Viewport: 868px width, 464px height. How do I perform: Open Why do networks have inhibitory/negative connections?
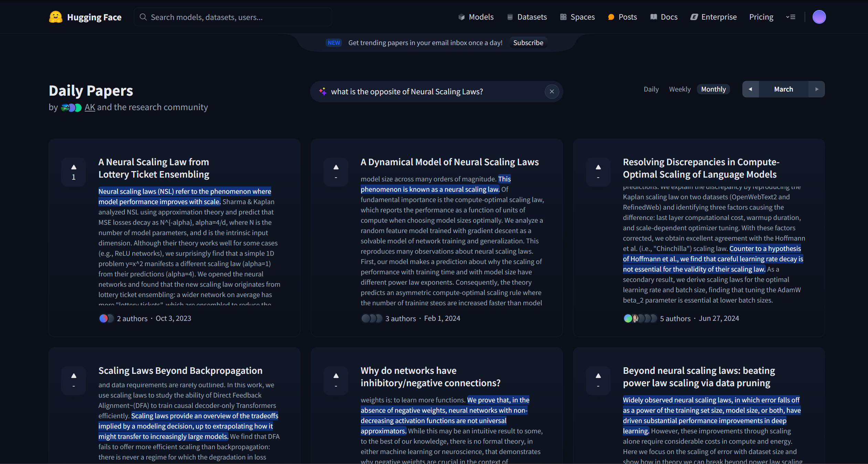pos(431,377)
